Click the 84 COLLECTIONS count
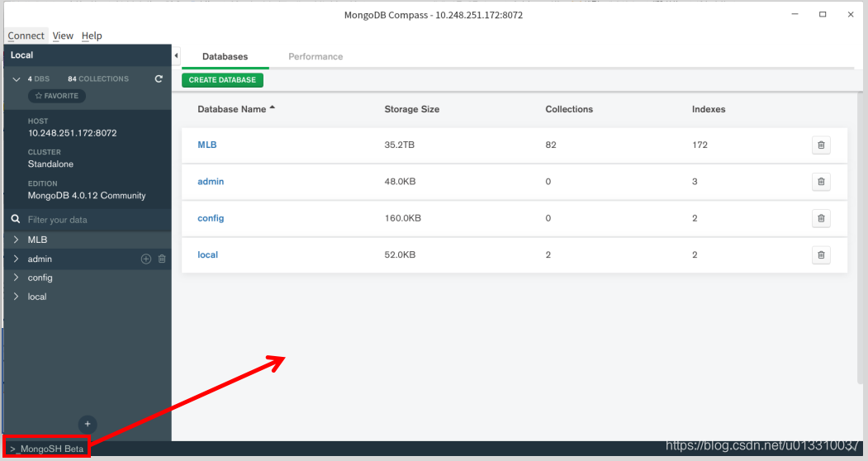 click(98, 78)
